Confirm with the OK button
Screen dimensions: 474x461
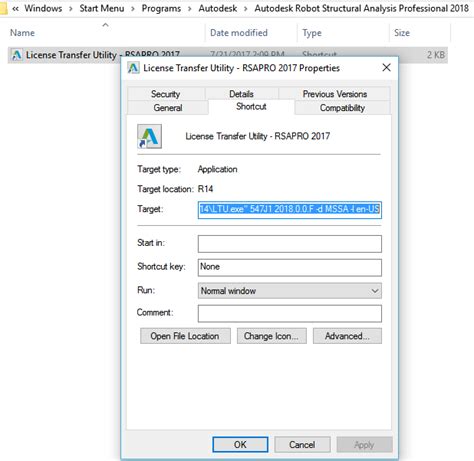[240, 444]
